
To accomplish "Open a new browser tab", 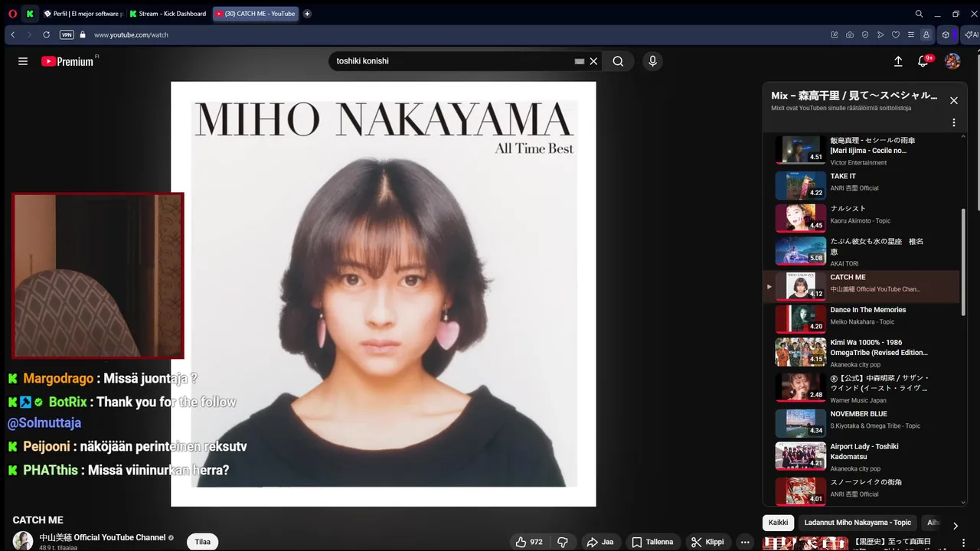I will pyautogui.click(x=307, y=14).
